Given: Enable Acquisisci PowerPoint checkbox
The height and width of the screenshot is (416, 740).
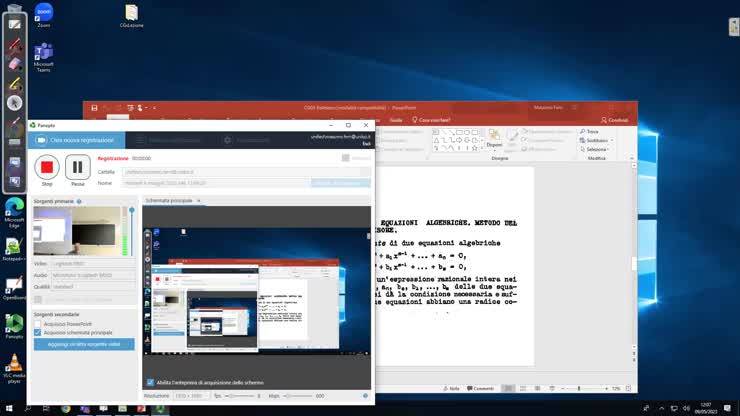Looking at the screenshot, I should [38, 323].
